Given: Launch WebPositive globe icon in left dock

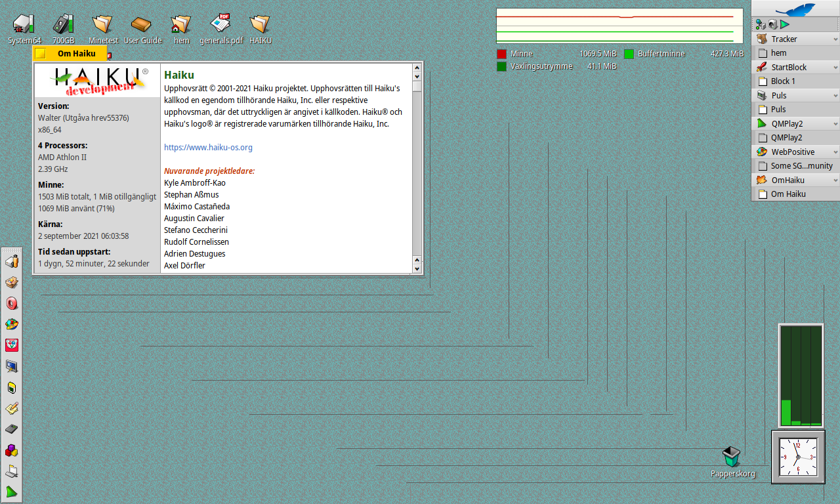Looking at the screenshot, I should pyautogui.click(x=12, y=324).
